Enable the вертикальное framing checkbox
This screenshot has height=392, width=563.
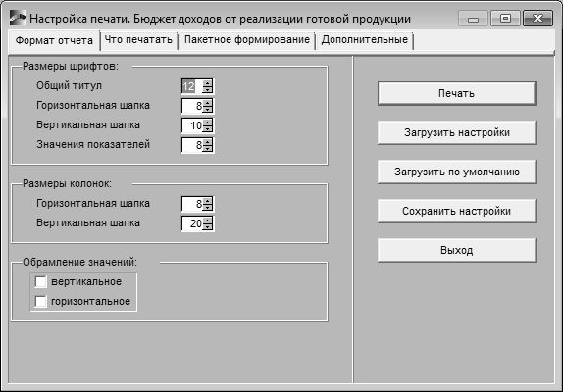[40, 282]
